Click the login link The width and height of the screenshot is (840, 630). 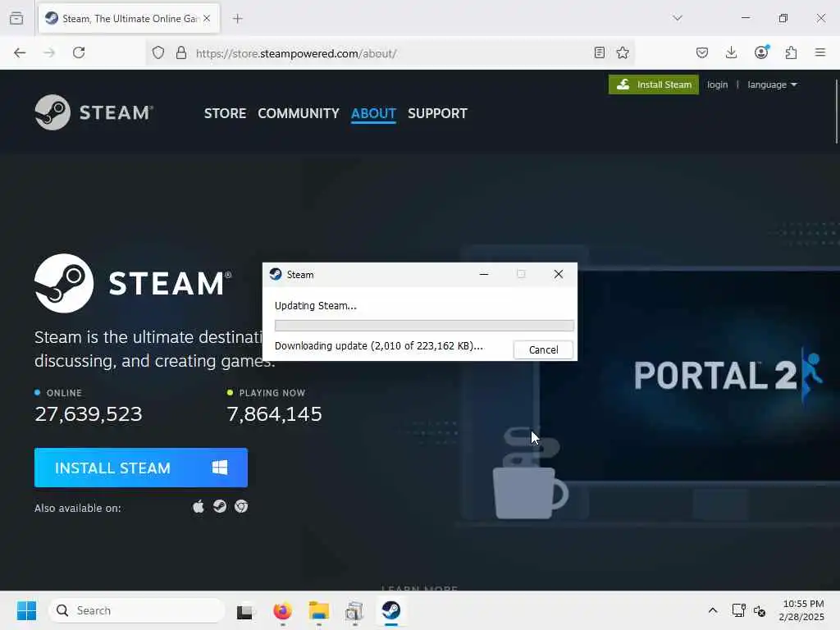coord(717,84)
